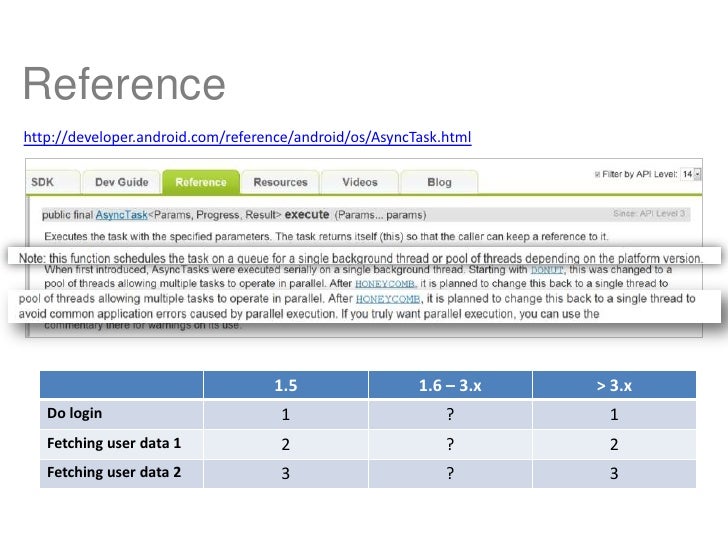
Task: Select the '1.6 – 3.x' table header
Action: click(x=450, y=385)
